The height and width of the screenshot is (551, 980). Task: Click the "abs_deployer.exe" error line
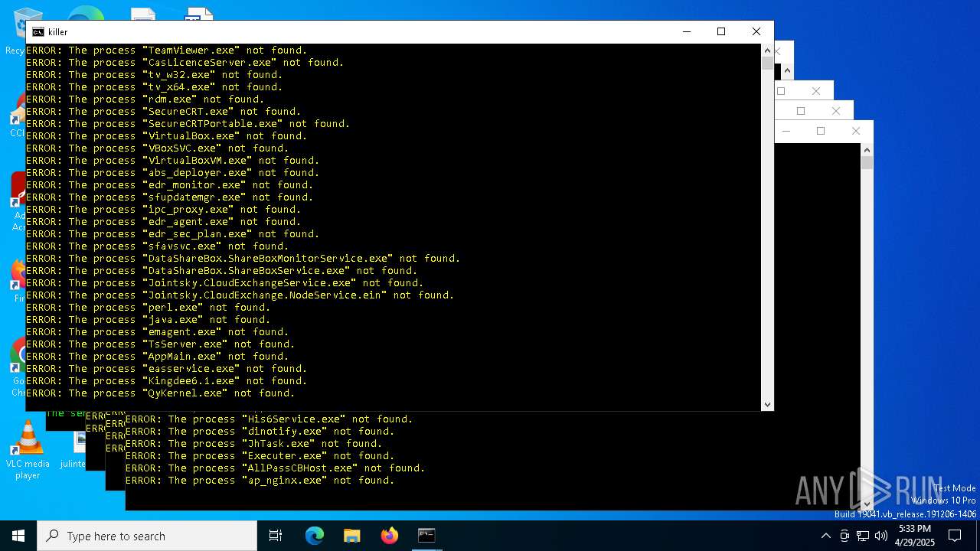pyautogui.click(x=172, y=173)
